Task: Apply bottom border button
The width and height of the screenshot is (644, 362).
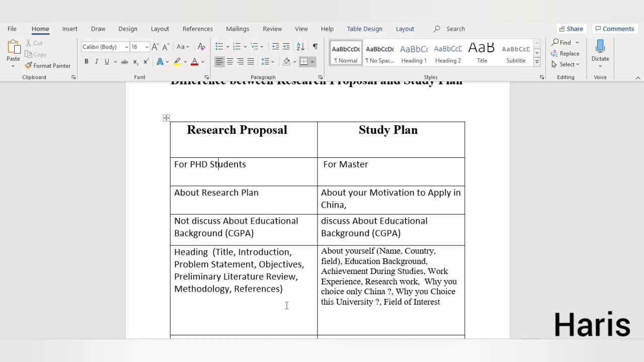Action: (x=304, y=62)
